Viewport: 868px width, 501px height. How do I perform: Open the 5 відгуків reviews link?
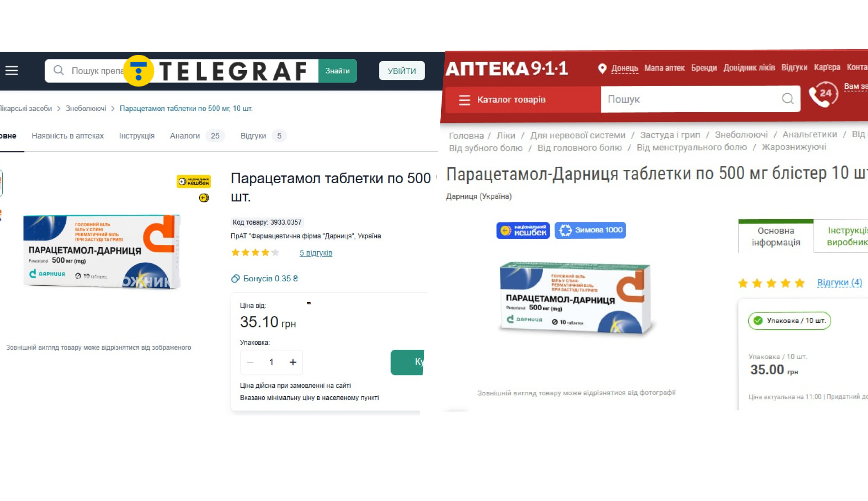(316, 253)
